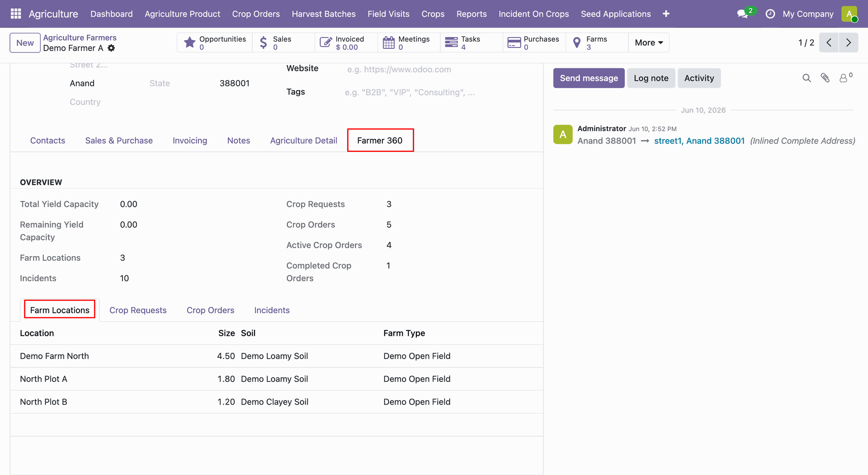Open My Company switcher
This screenshot has width=868, height=475.
(x=808, y=14)
